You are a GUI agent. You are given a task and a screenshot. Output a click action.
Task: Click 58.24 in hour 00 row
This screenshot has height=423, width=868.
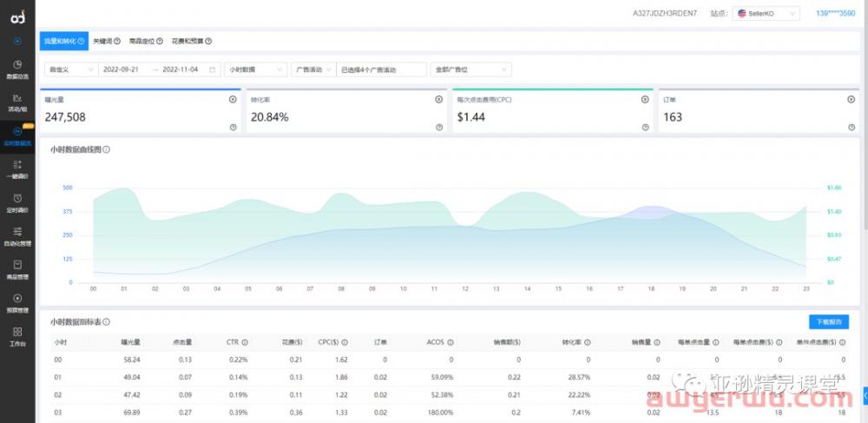pos(132,360)
